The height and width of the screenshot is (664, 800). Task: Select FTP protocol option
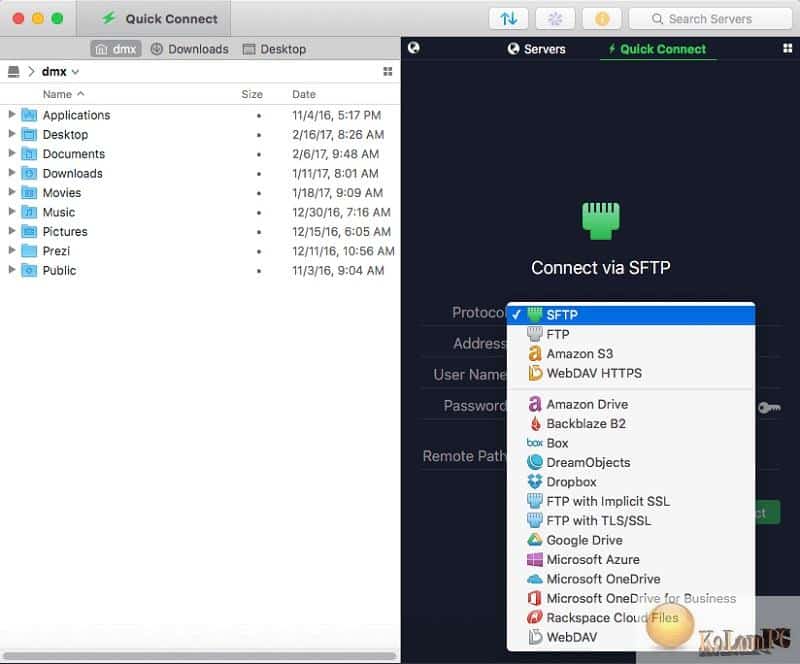pyautogui.click(x=631, y=334)
